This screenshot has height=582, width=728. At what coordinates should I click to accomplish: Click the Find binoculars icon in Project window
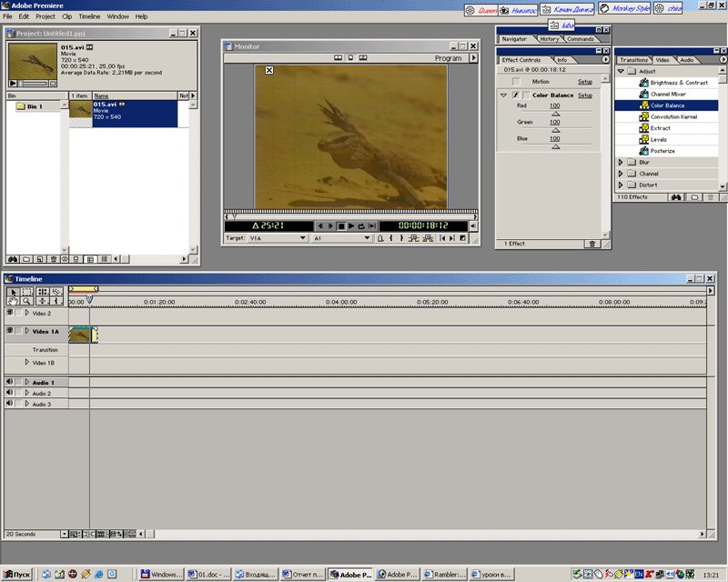(x=12, y=259)
